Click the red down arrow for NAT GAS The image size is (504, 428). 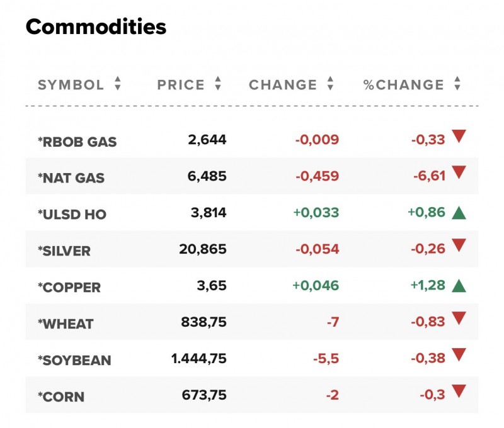coord(459,172)
